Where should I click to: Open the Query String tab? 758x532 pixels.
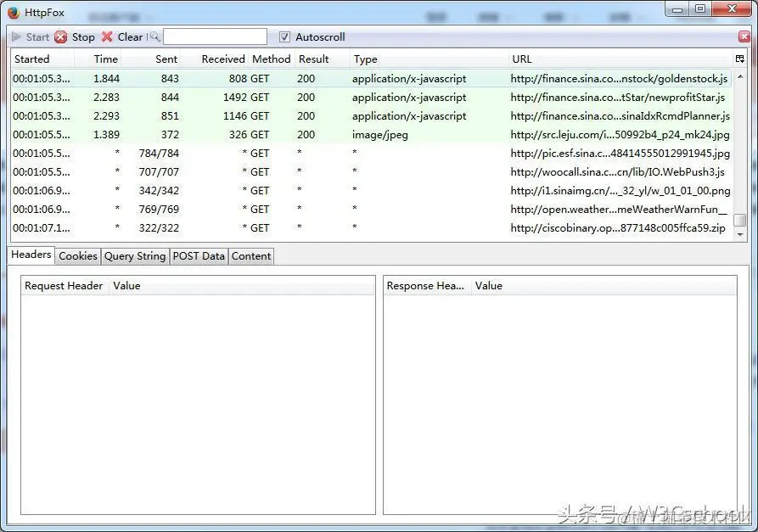tap(135, 256)
